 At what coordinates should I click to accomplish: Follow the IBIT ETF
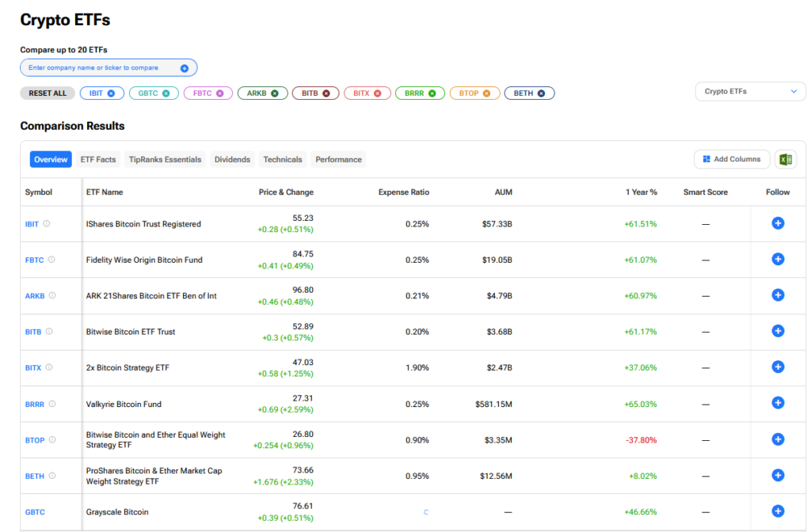(778, 223)
